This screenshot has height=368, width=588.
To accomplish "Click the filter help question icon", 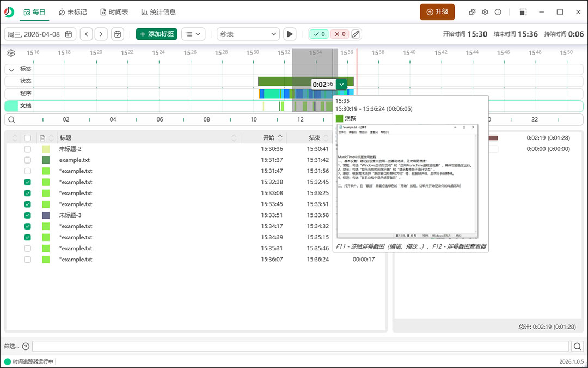I will point(26,346).
